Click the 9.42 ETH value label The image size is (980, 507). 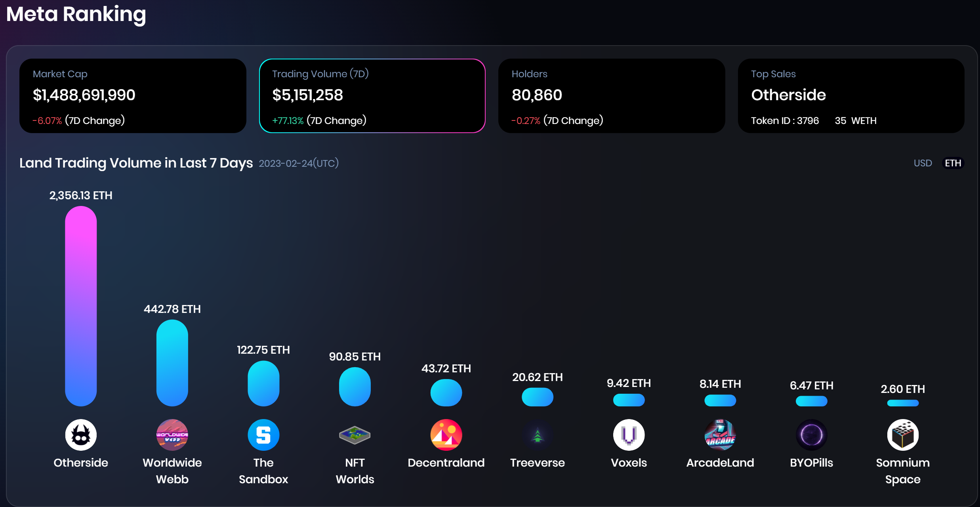point(629,383)
